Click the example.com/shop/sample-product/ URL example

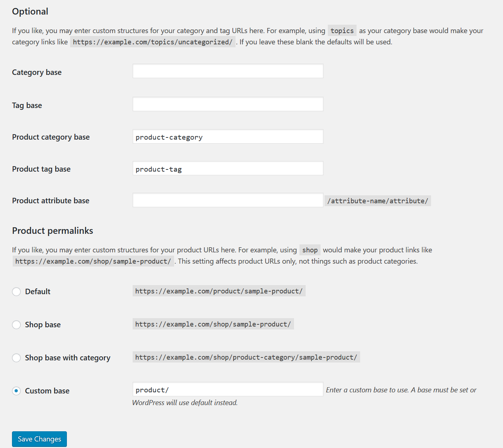(x=213, y=324)
